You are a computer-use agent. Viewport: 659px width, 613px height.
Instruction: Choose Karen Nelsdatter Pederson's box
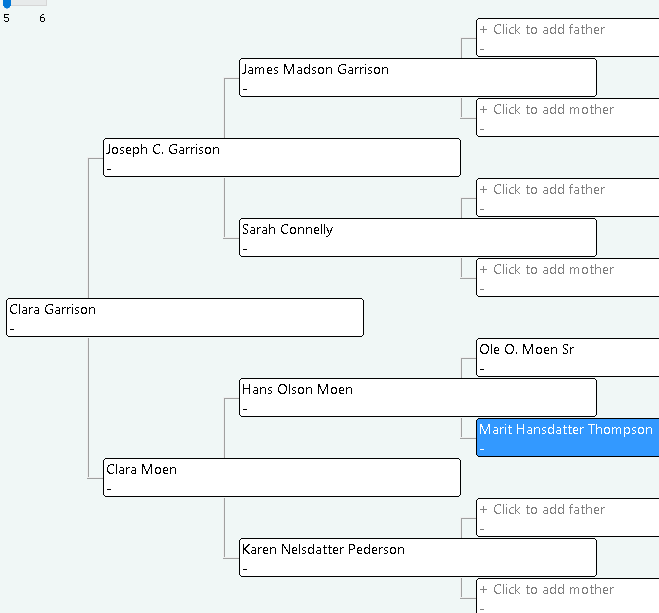(x=418, y=558)
